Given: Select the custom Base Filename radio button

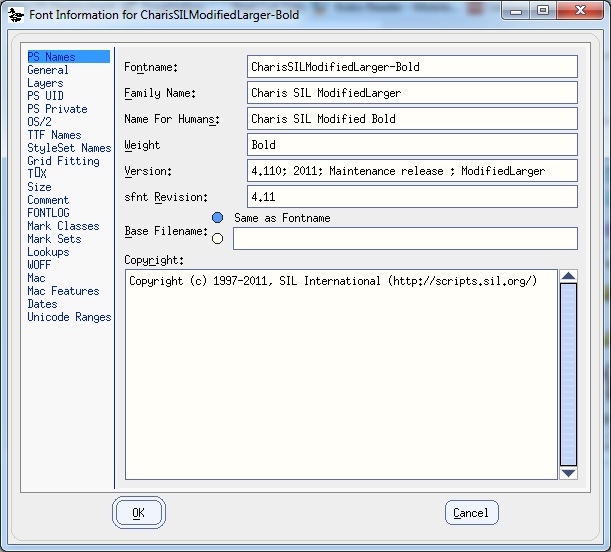Looking at the screenshot, I should tap(217, 238).
